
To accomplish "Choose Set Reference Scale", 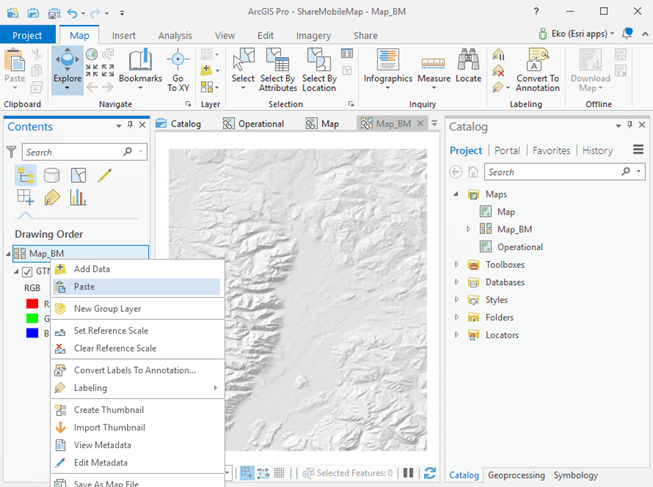I will coord(137,331).
